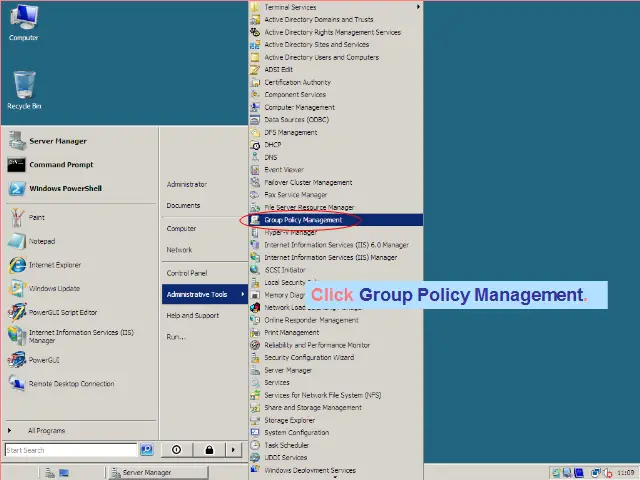Screen dimensions: 640x480
Task: Click Control Panel in Start menu
Action: click(x=205, y=273)
